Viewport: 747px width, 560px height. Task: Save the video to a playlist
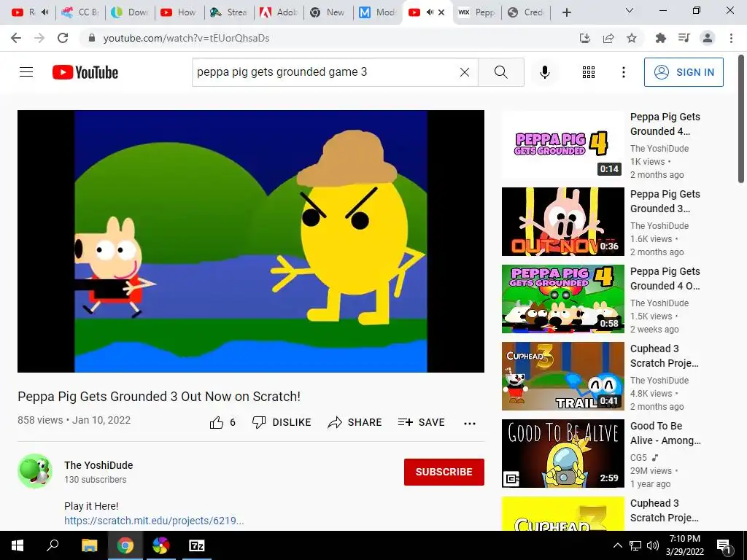pos(421,422)
